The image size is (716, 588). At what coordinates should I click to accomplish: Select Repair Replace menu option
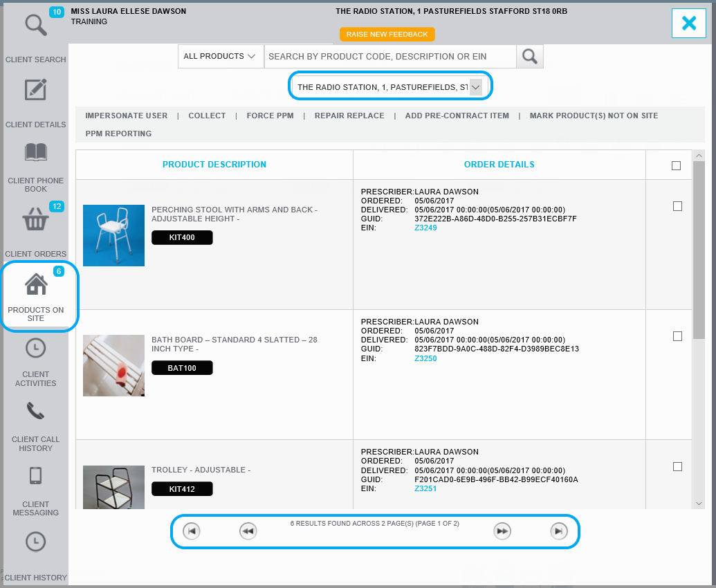(x=349, y=116)
